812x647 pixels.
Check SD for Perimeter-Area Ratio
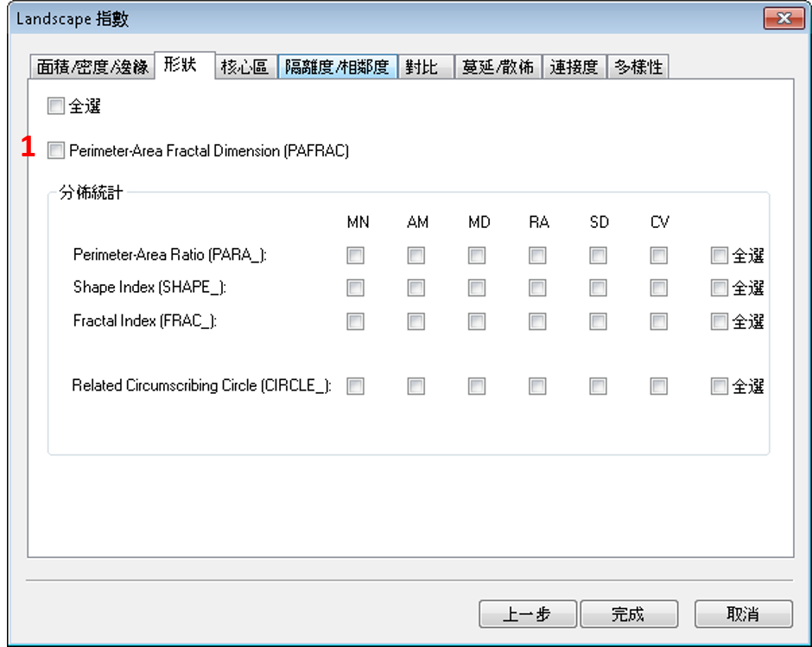tap(598, 256)
